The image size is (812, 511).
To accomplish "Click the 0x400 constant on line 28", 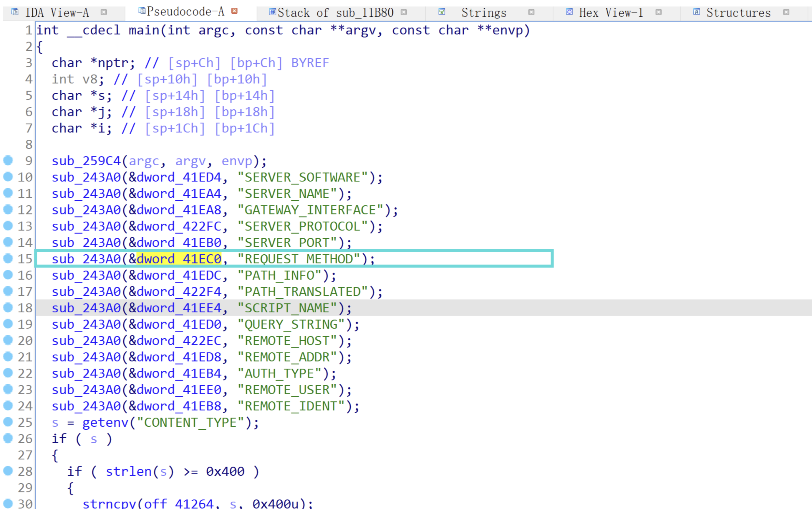I will (225, 472).
